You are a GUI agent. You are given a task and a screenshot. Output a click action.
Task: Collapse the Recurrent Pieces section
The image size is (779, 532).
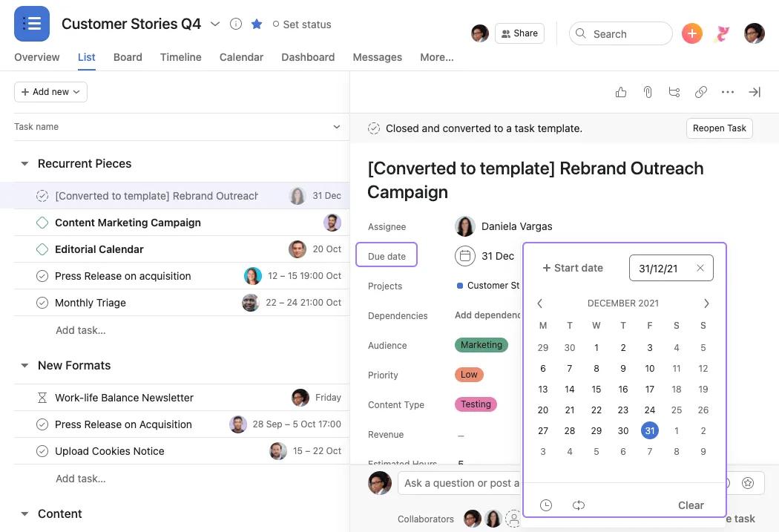24,163
